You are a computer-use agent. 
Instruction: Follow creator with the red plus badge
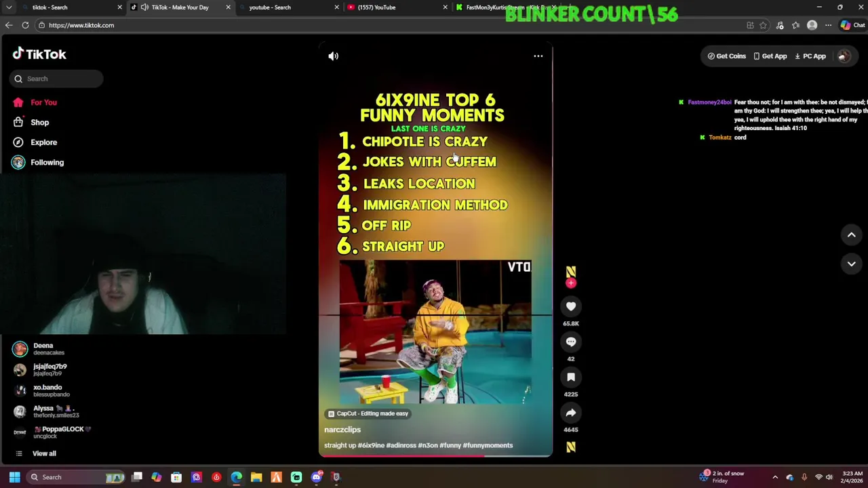pyautogui.click(x=571, y=283)
